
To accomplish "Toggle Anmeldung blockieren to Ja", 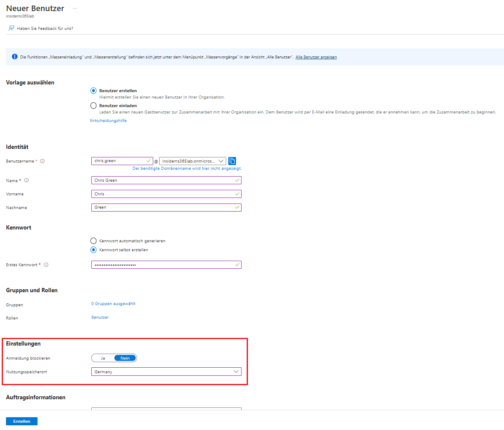I will point(103,358).
